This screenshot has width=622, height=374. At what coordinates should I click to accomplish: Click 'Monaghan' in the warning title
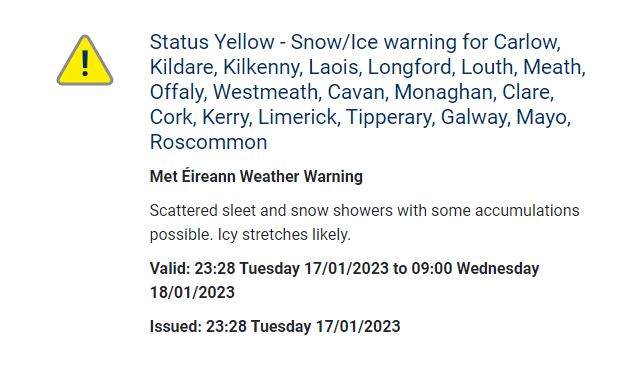[x=444, y=92]
